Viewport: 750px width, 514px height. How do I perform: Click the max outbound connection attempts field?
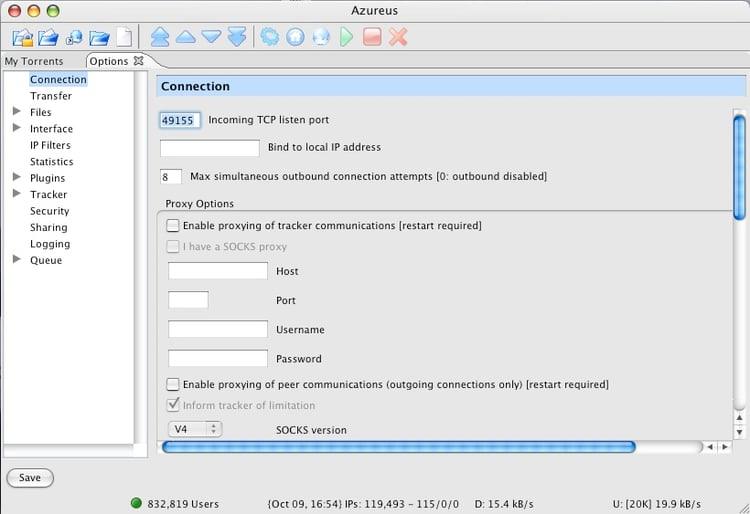pyautogui.click(x=171, y=176)
